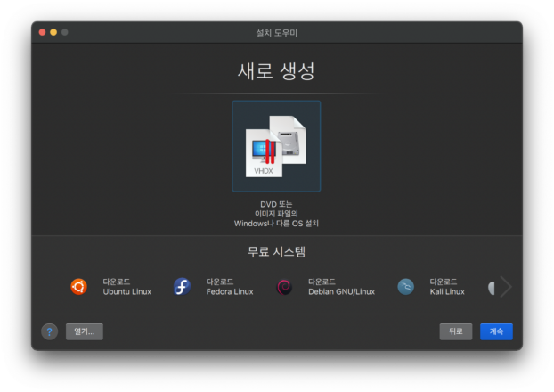Click the 'DVD 또는 이미지 파일' install caption
Image resolution: width=554 pixels, height=392 pixels.
276,214
